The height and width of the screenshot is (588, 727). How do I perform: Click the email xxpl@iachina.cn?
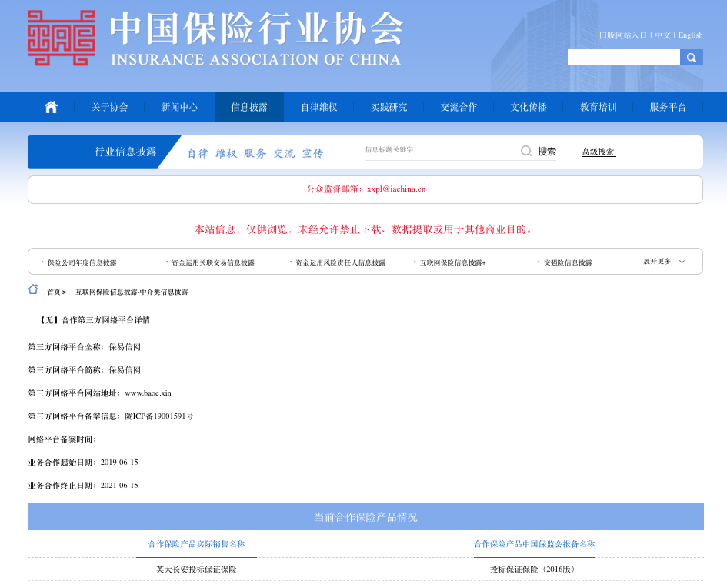396,189
